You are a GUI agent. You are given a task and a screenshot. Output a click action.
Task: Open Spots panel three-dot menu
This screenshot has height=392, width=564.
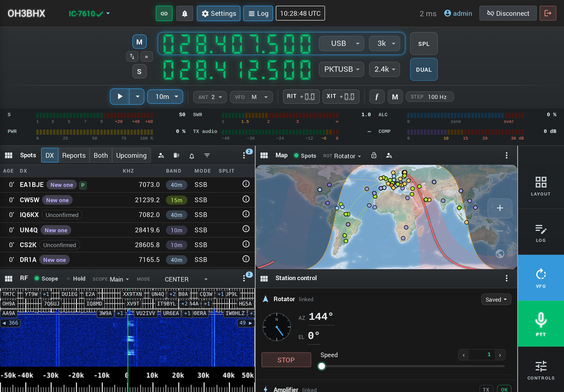[244, 156]
